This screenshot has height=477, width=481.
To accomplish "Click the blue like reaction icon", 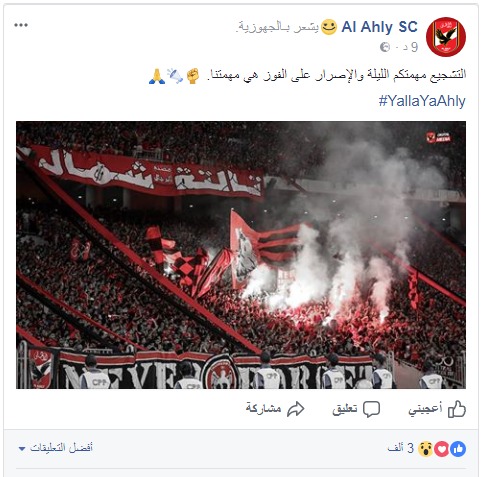I will (458, 449).
